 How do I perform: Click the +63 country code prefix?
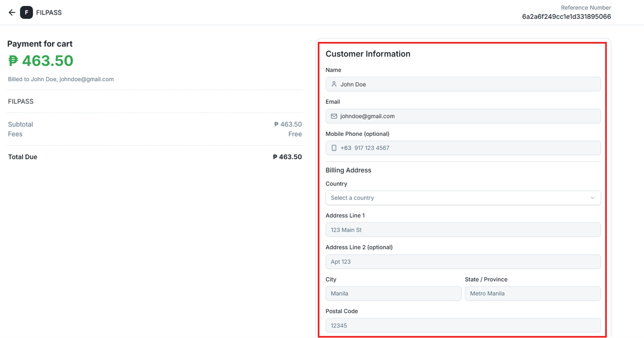tap(346, 148)
